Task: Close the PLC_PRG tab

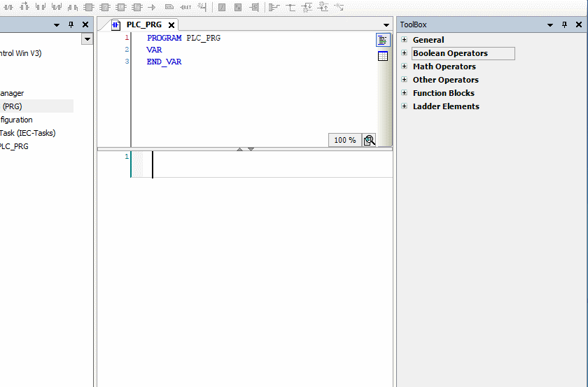Action: tap(171, 24)
